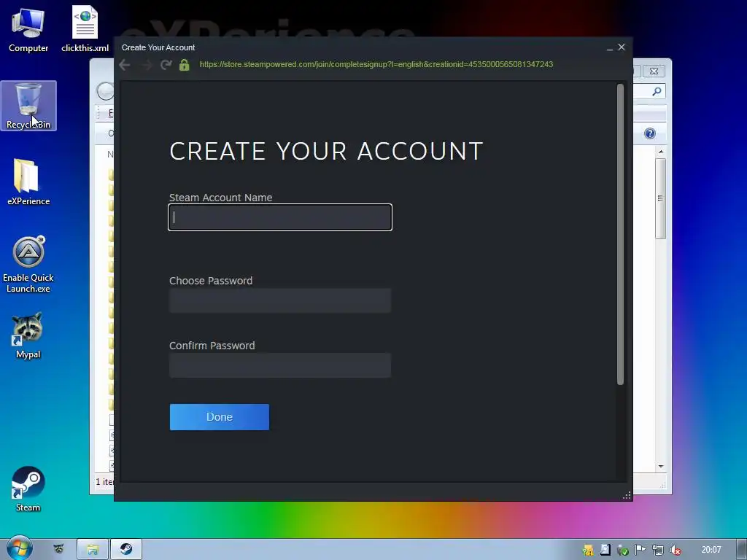The image size is (747, 560).
Task: Click the Explorer window scrollbar thumb
Action: tap(660, 198)
